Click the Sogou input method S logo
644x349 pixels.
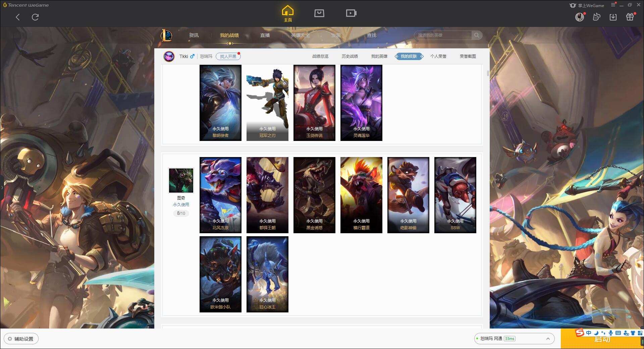(580, 333)
